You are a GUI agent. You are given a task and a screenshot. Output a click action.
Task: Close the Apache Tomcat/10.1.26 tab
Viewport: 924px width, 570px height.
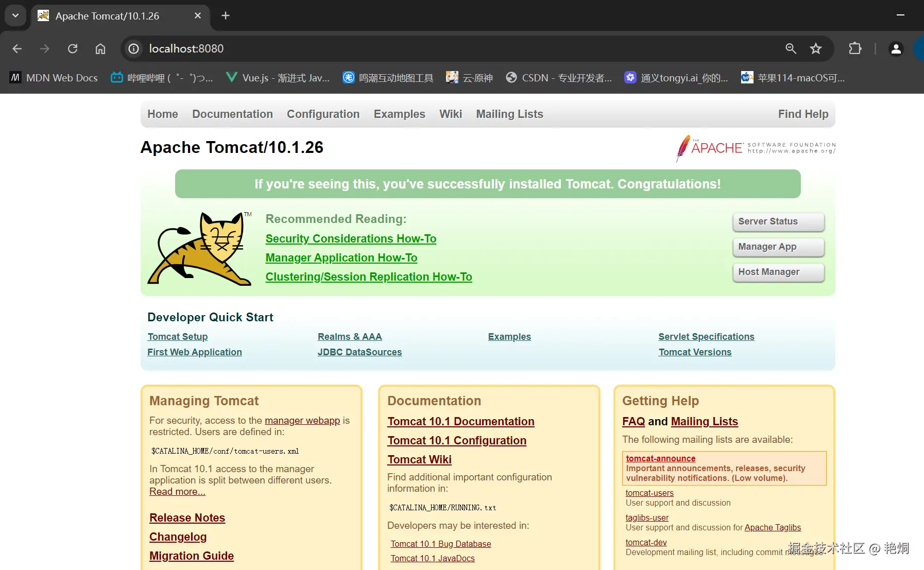coord(198,16)
